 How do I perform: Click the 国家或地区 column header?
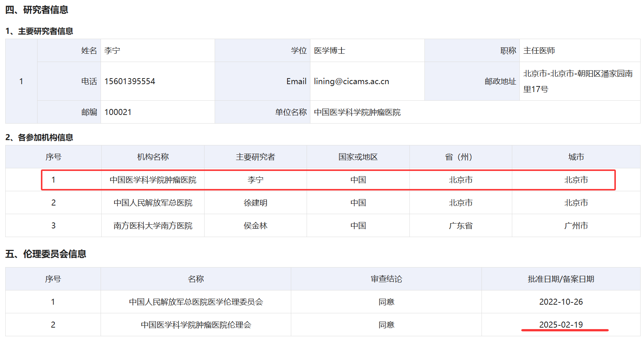tap(358, 157)
